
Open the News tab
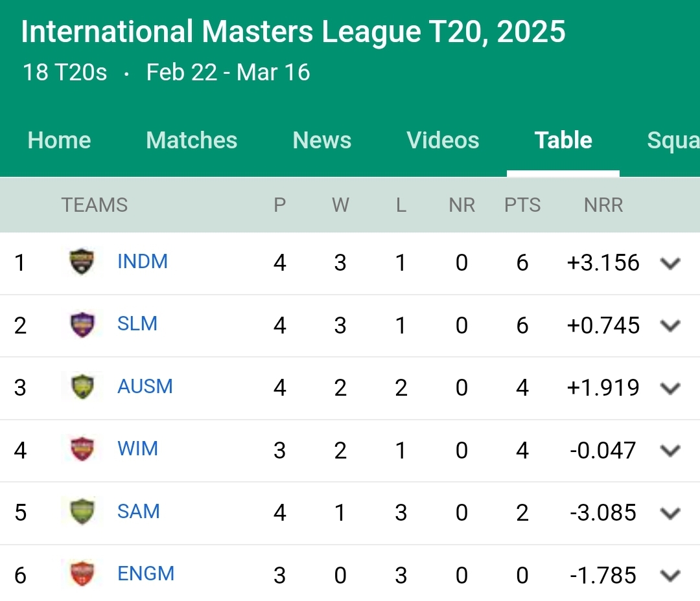(322, 140)
